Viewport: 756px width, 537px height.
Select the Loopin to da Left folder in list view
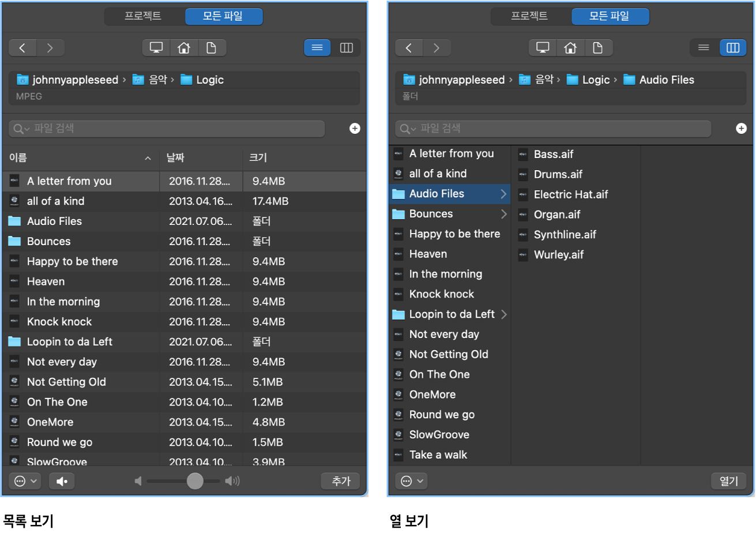click(x=185, y=341)
